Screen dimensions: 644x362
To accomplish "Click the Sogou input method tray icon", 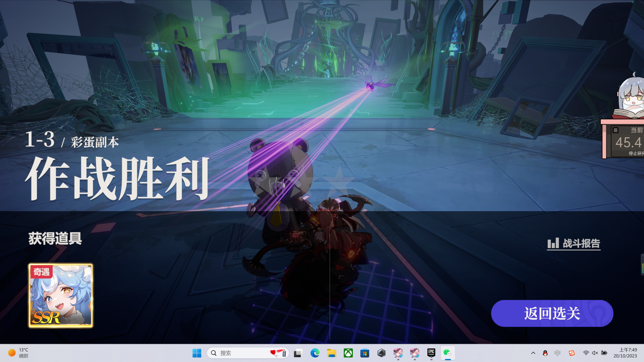I will 572,353.
